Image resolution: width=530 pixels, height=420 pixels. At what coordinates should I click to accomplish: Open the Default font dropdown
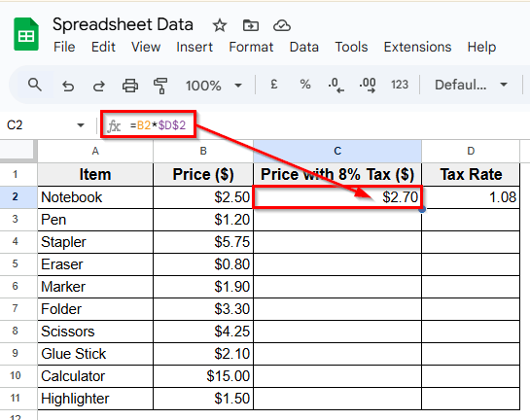472,85
